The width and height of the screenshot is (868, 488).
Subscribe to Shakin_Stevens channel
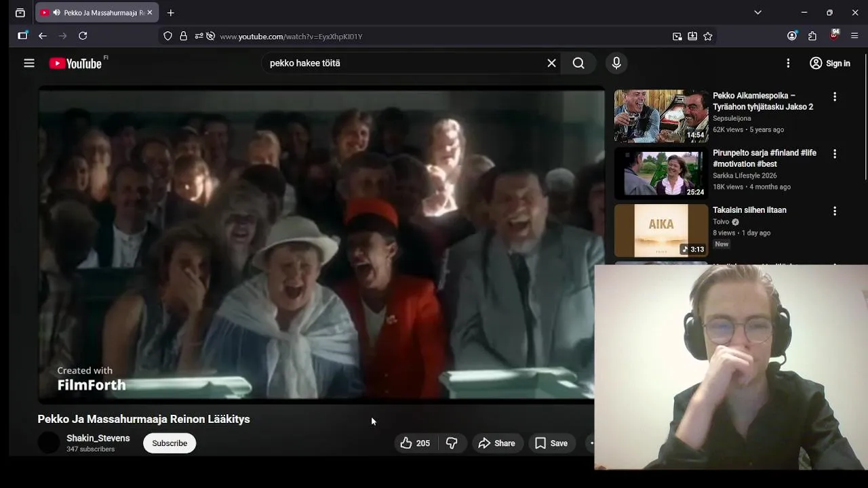coord(170,443)
